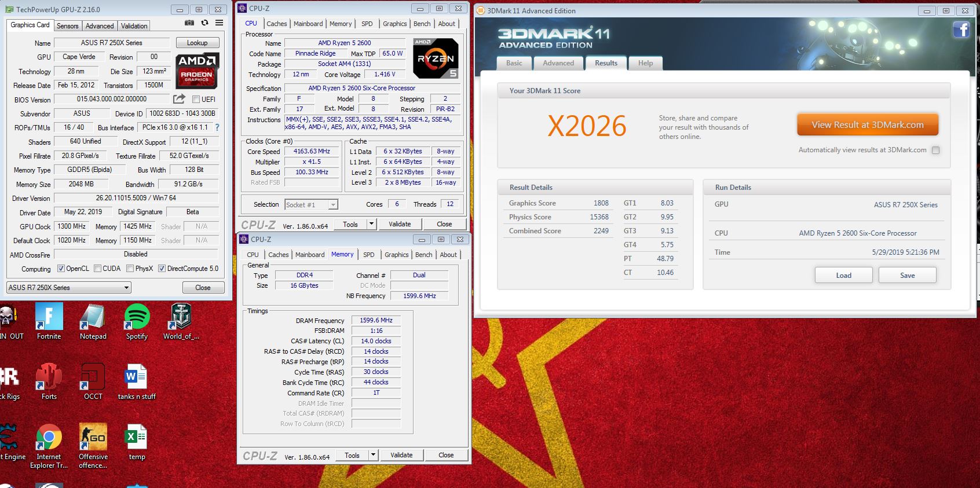The width and height of the screenshot is (980, 488).
Task: Switch to the Validation tab in GPU-Z
Action: [x=134, y=26]
